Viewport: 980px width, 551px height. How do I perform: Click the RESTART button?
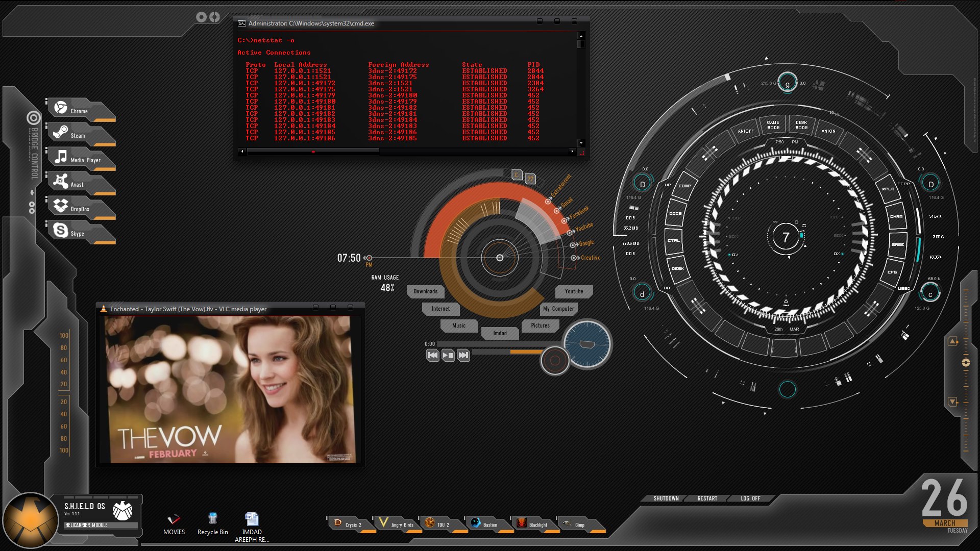tap(707, 498)
